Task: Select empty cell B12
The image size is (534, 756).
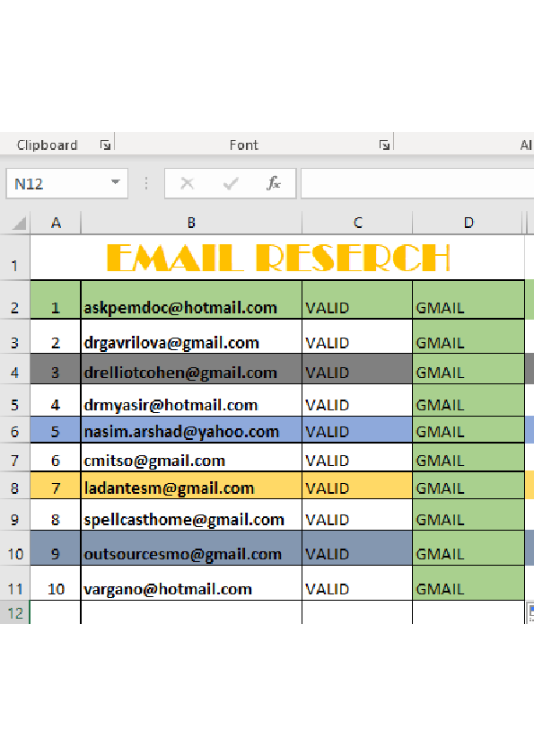Action: [191, 612]
